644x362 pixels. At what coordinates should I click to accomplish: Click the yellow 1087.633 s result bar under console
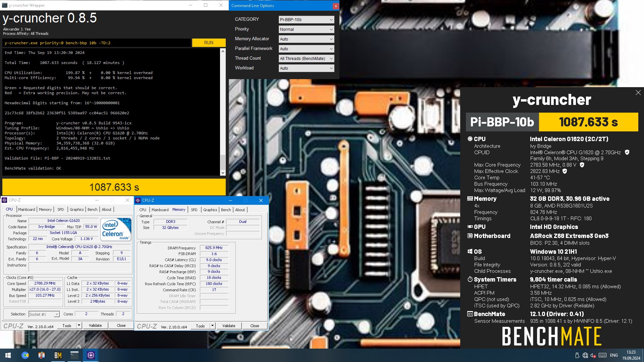click(x=114, y=187)
